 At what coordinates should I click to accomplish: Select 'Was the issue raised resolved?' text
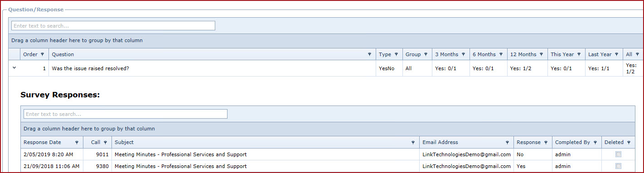coord(91,68)
